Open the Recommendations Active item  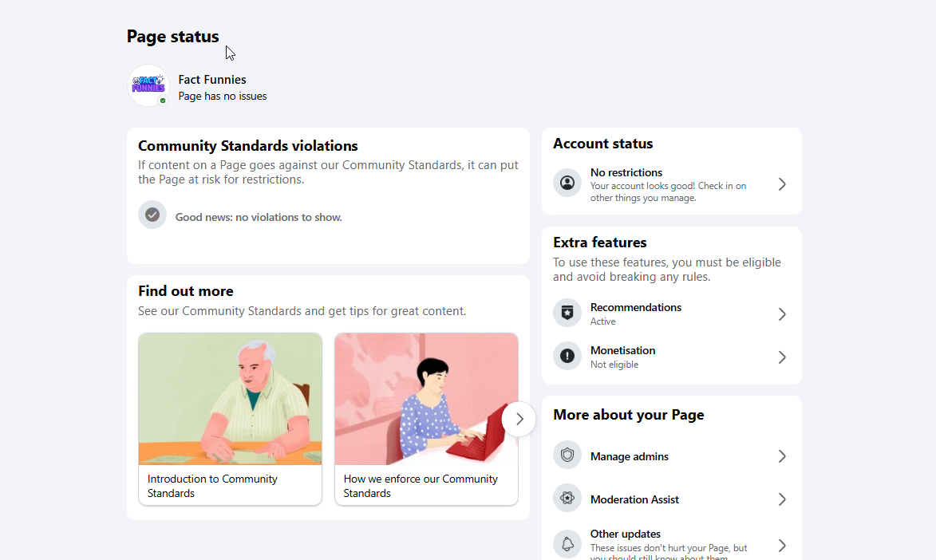click(x=672, y=314)
